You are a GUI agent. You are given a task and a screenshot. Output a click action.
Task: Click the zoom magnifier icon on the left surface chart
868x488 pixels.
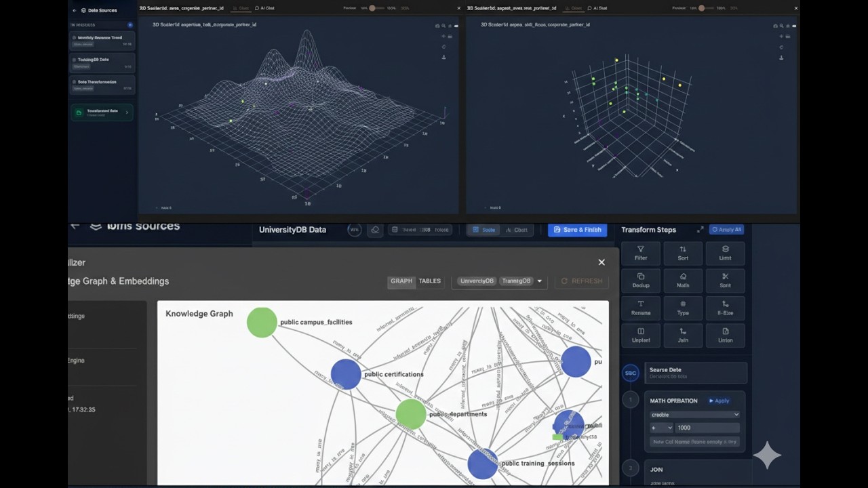444,26
